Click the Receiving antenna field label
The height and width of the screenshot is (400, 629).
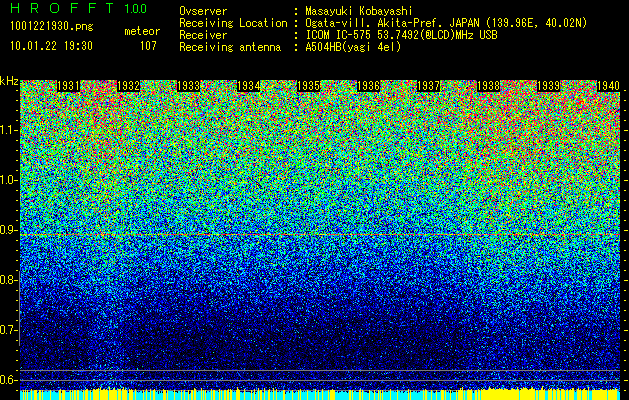tap(230, 47)
